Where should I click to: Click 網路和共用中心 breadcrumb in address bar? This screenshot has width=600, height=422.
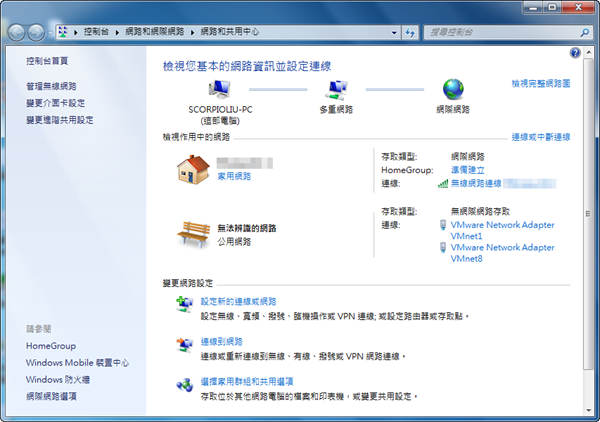click(230, 32)
